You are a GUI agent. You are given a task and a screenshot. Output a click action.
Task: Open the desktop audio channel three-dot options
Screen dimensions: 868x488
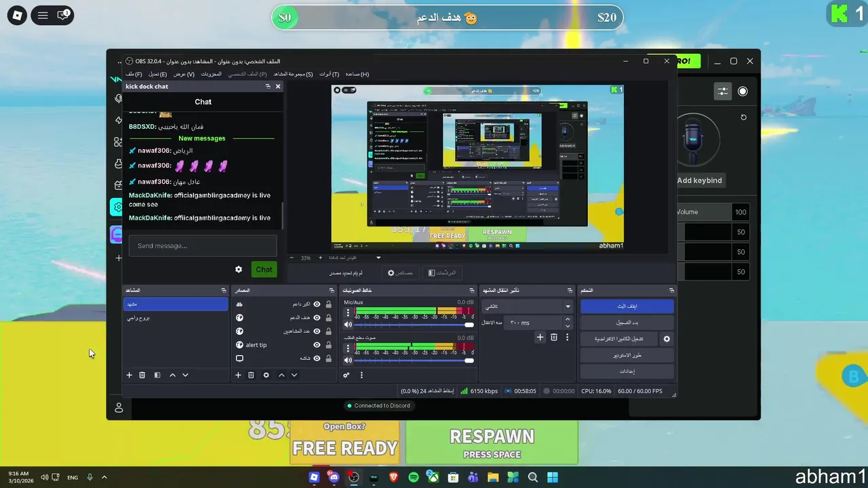pos(349,348)
